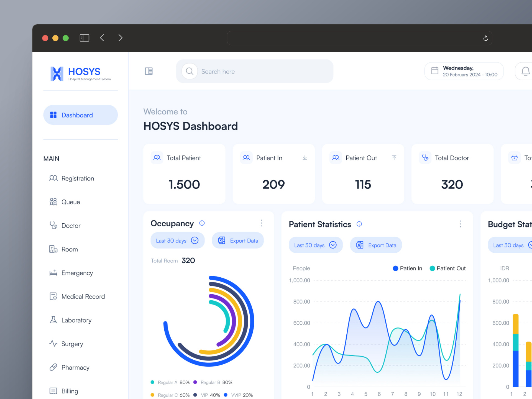Viewport: 532px width, 399px height.
Task: Click the Doctor stethoscope icon in sidebar
Action: (x=53, y=225)
